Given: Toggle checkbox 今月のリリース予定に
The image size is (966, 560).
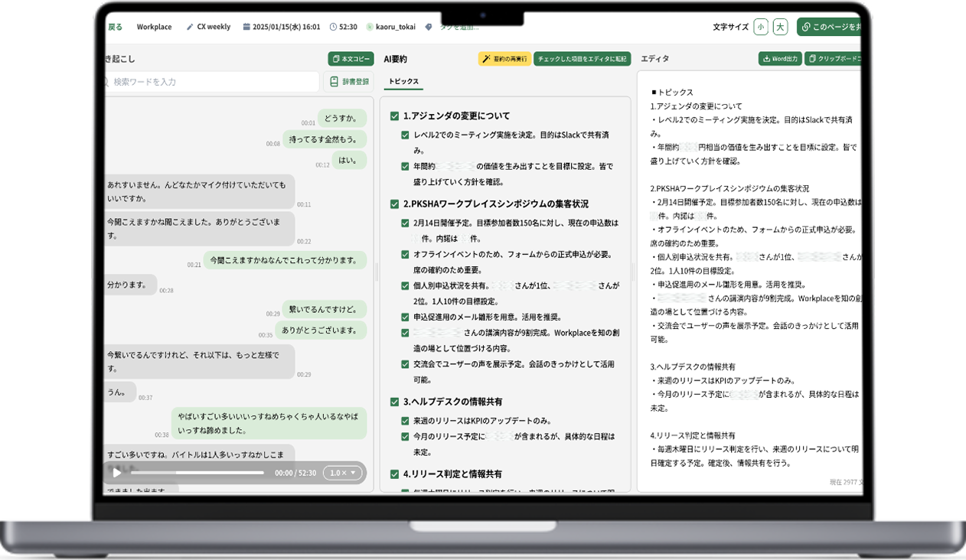Looking at the screenshot, I should 405,436.
